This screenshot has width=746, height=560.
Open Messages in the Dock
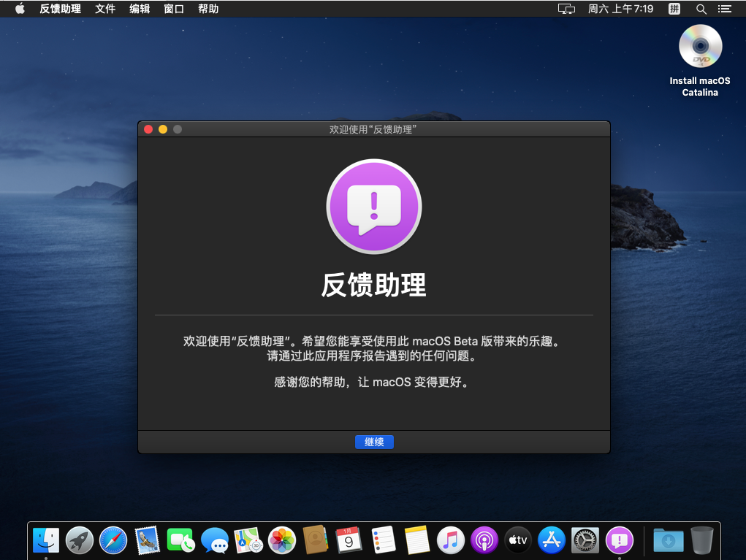(215, 540)
